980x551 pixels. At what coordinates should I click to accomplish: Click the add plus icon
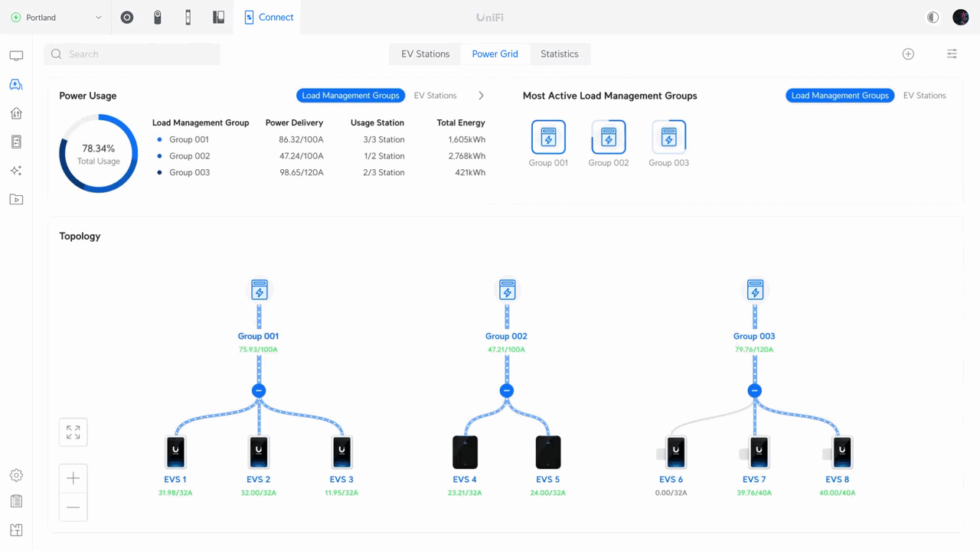[908, 54]
